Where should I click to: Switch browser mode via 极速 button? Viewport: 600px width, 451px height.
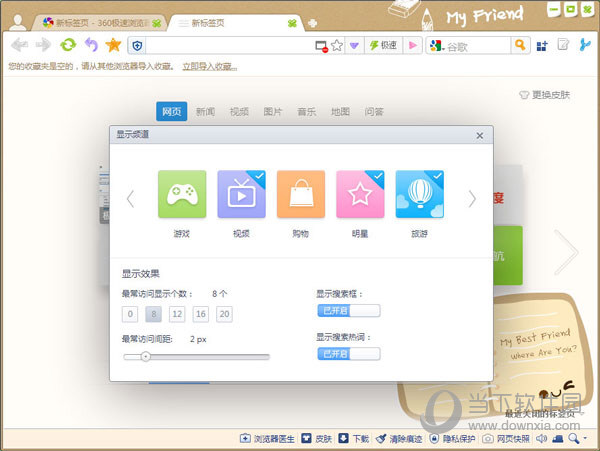click(383, 46)
